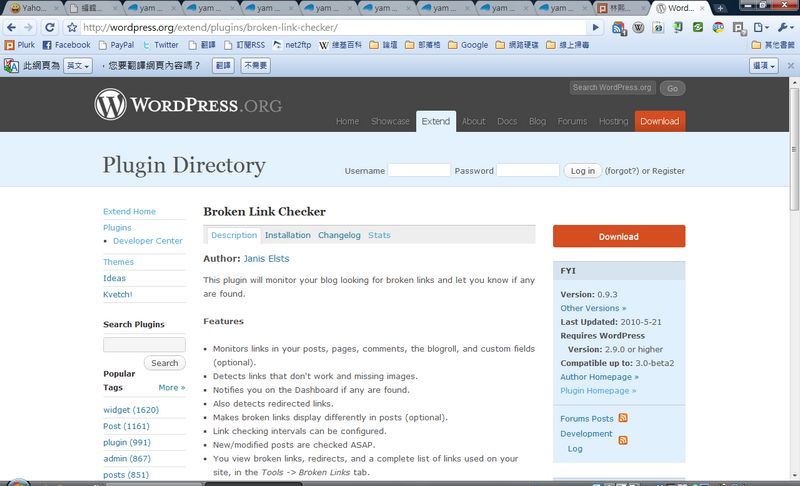This screenshot has height=486, width=800.
Task: Open the RSS subscription extension icon
Action: point(619,28)
